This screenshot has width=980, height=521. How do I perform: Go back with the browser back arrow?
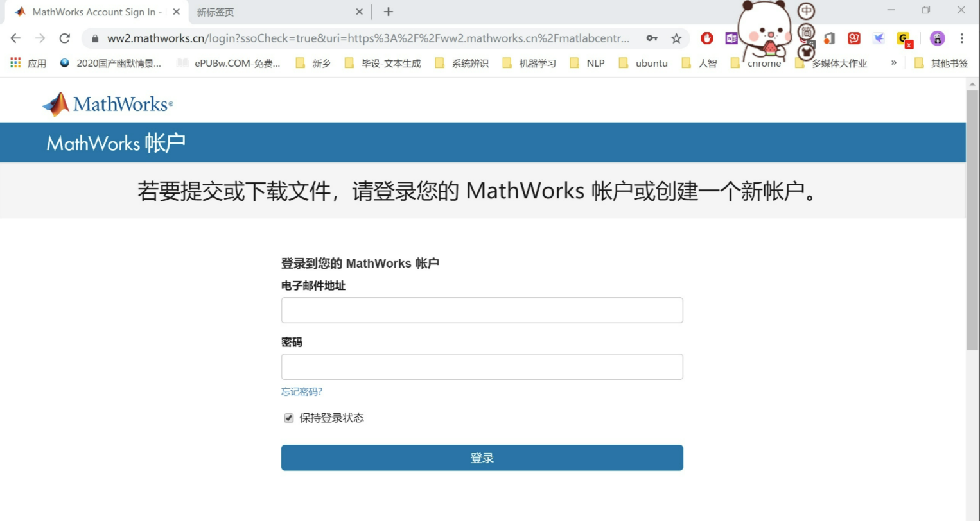15,38
